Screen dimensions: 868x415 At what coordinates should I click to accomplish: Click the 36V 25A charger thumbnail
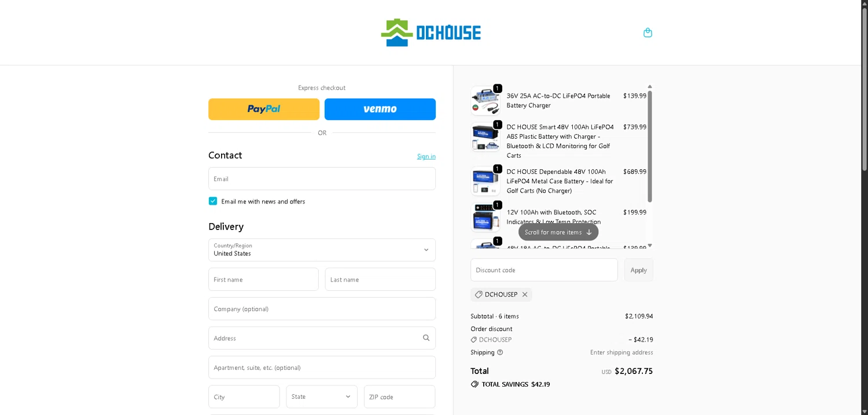[x=486, y=101]
